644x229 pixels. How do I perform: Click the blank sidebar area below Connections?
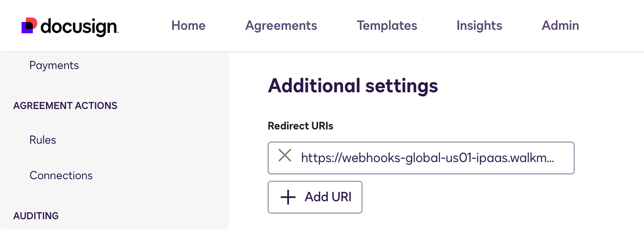click(x=114, y=195)
